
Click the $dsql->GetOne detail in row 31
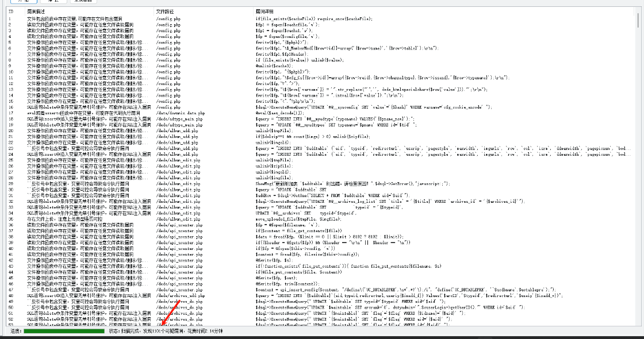click(x=332, y=195)
